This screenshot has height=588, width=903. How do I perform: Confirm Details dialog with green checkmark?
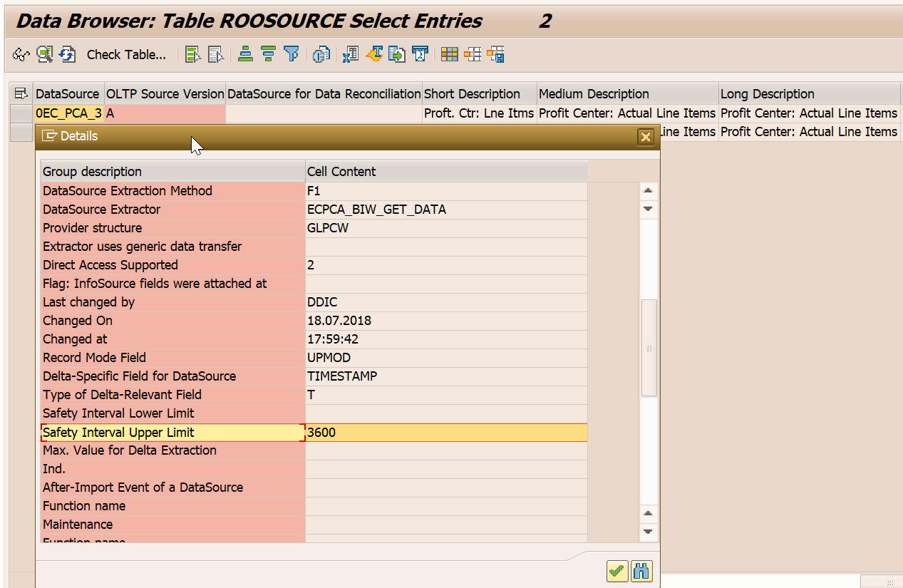click(617, 571)
